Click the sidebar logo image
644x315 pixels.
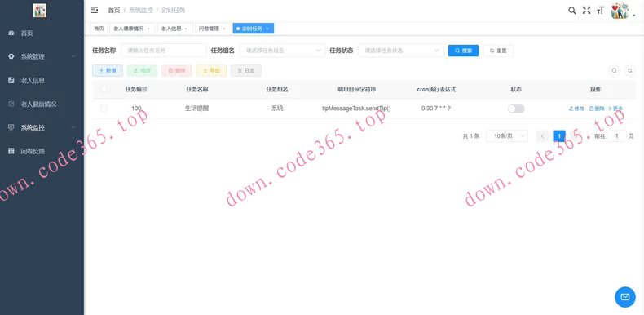coord(39,11)
